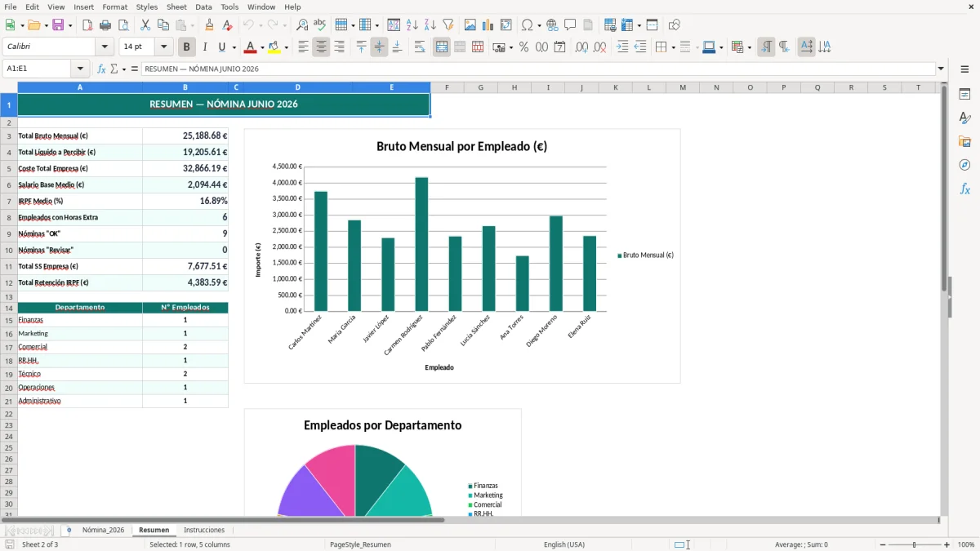
Task: Open sidebar Gallery icon
Action: [x=964, y=141]
